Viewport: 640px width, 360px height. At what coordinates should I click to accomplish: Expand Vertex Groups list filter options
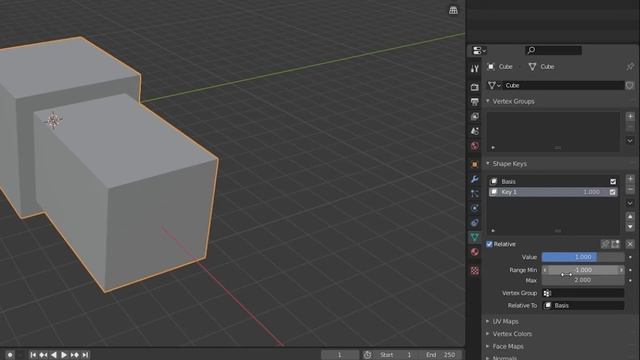coord(493,147)
